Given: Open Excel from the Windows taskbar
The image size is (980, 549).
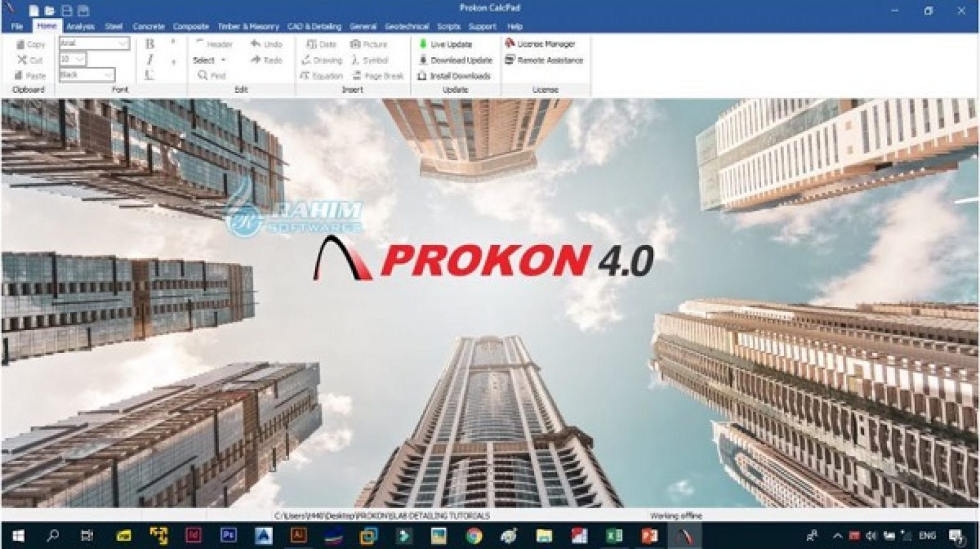Looking at the screenshot, I should 614,536.
